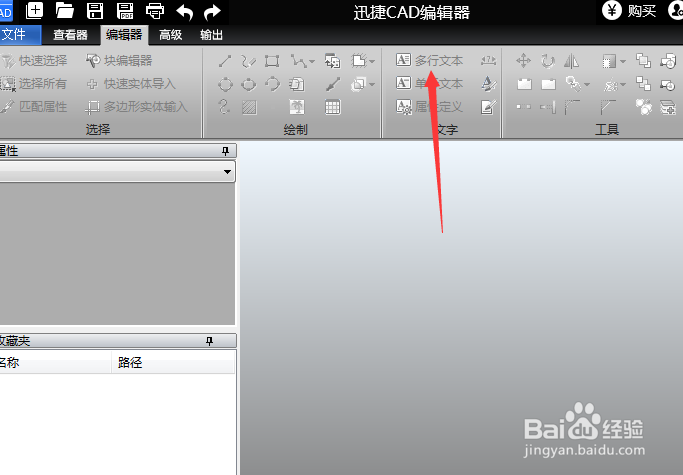Open the 块编辑器 block editor
The height and width of the screenshot is (475, 683).
(119, 61)
